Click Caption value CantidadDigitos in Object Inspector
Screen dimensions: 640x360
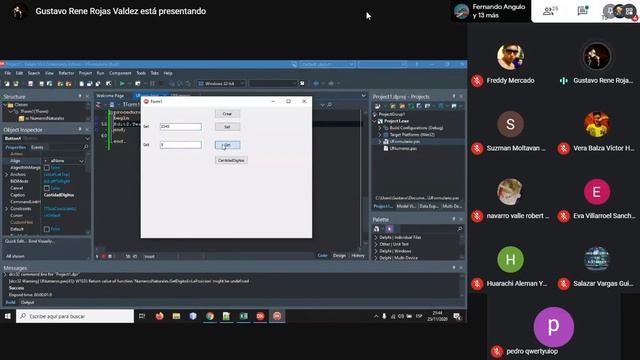coord(59,195)
